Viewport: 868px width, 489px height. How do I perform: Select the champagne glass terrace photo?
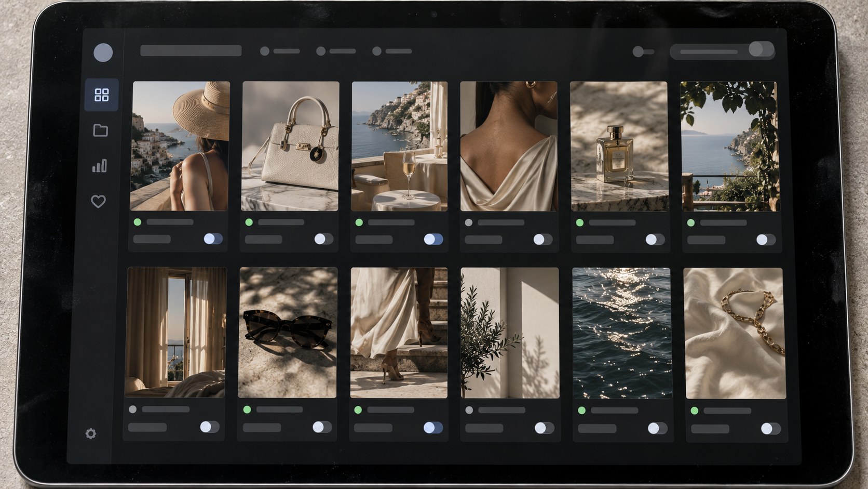tap(399, 146)
